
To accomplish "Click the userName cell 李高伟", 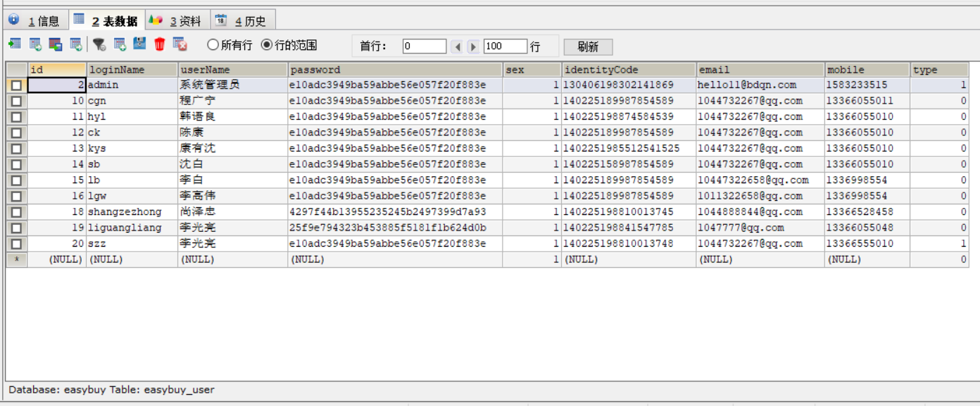I will 233,196.
